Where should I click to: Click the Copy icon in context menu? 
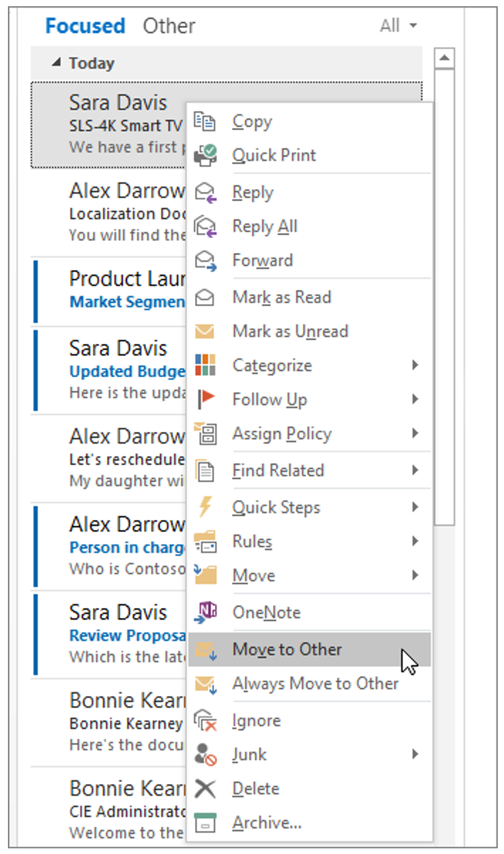(205, 121)
